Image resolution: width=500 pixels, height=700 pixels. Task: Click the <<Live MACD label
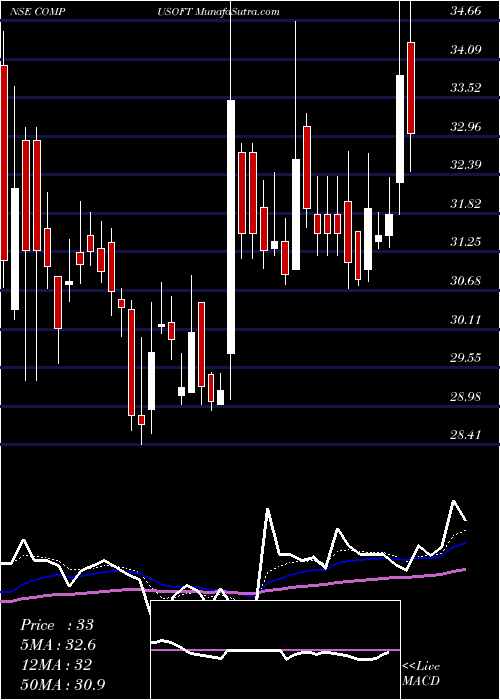click(421, 673)
